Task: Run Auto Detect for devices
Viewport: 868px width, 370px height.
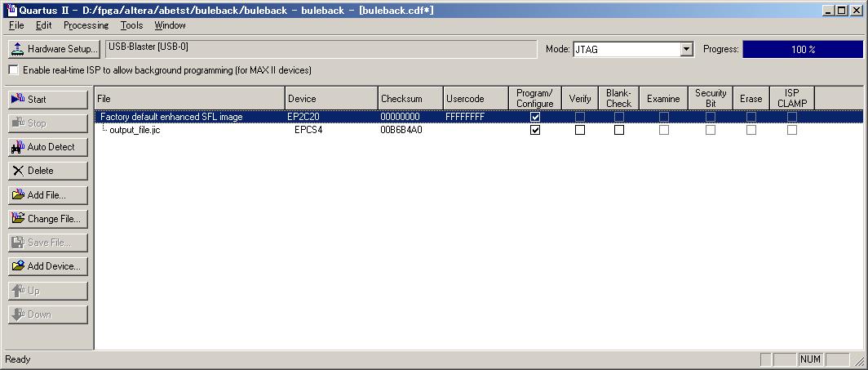Action: 47,147
